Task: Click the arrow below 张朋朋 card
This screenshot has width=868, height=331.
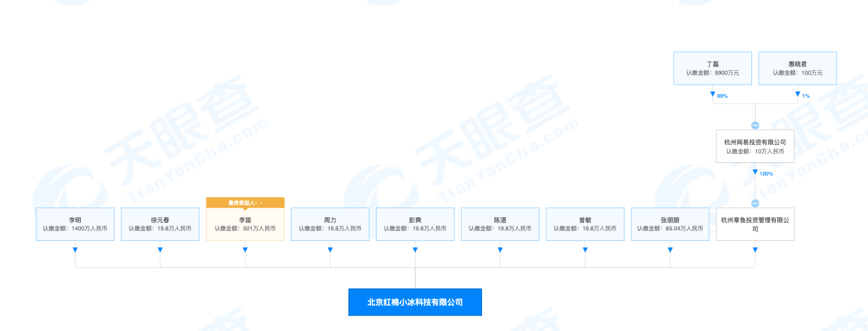Action: tap(670, 250)
